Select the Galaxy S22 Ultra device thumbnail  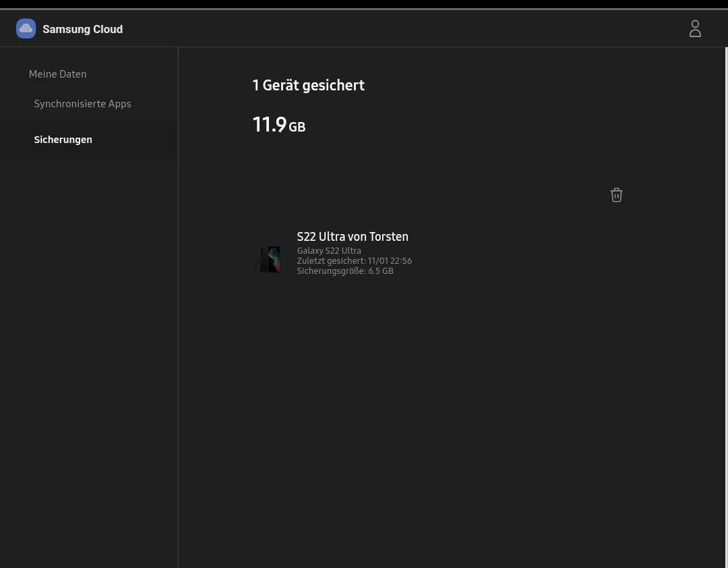(268, 259)
